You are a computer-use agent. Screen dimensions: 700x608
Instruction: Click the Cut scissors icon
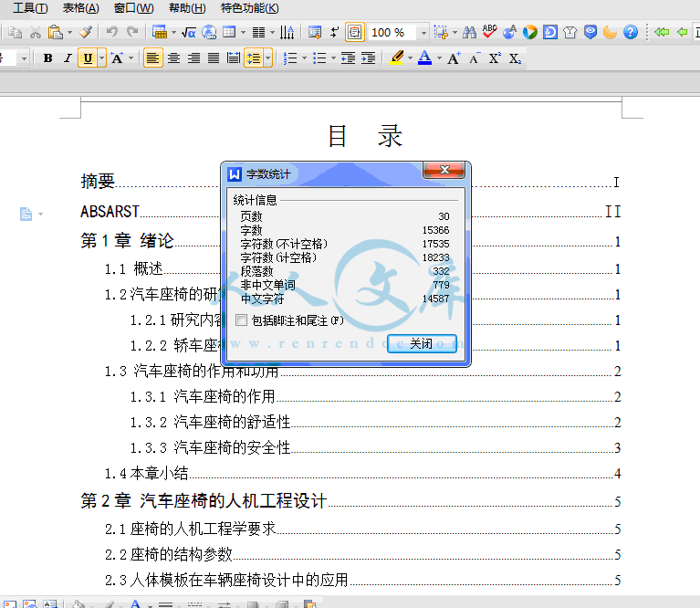click(x=36, y=33)
